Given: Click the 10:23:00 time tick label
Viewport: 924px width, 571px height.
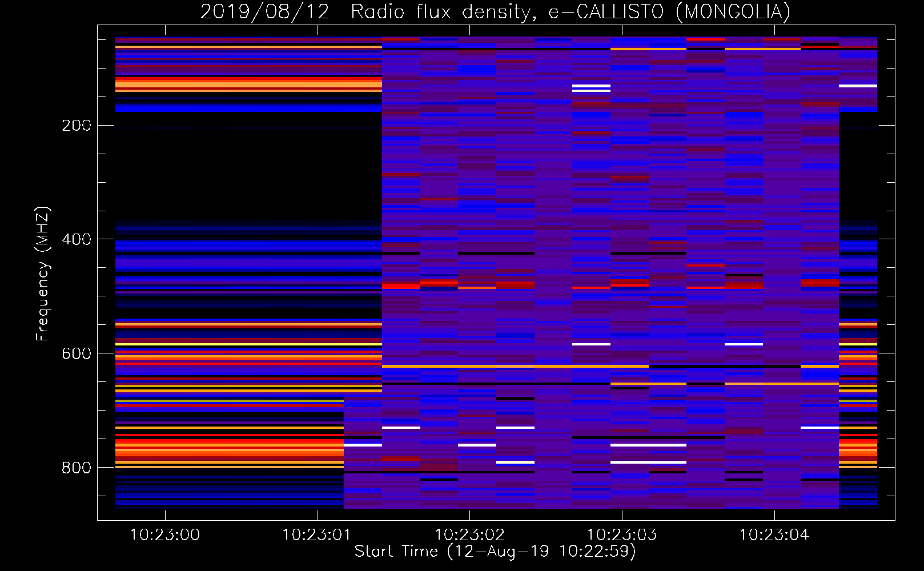Looking at the screenshot, I should [165, 535].
